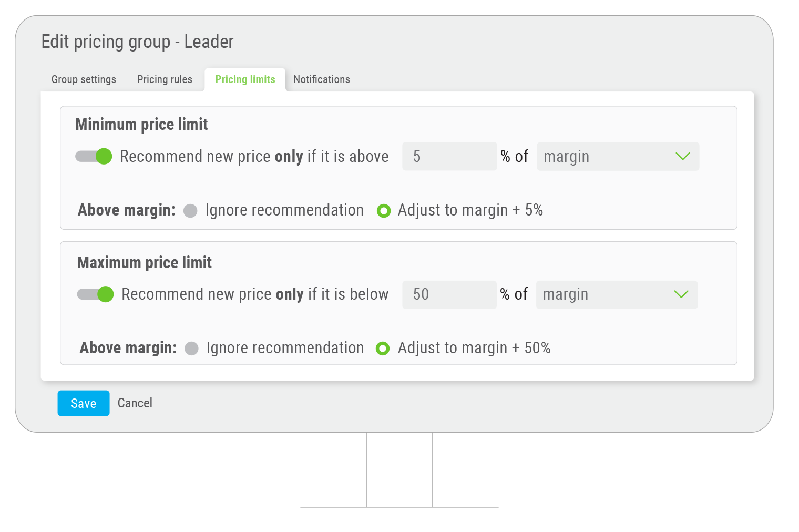Click the Minimum price limit heading
This screenshot has height=532, width=799.
(142, 124)
